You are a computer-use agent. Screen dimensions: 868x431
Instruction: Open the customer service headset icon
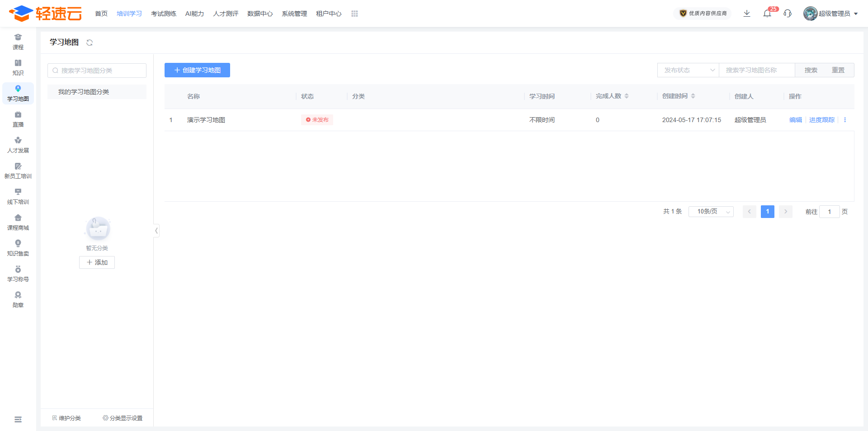788,14
